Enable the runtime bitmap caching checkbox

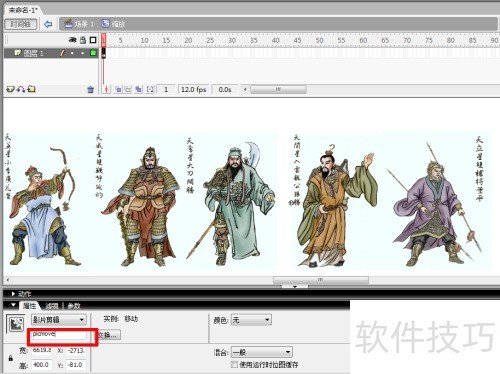click(234, 364)
